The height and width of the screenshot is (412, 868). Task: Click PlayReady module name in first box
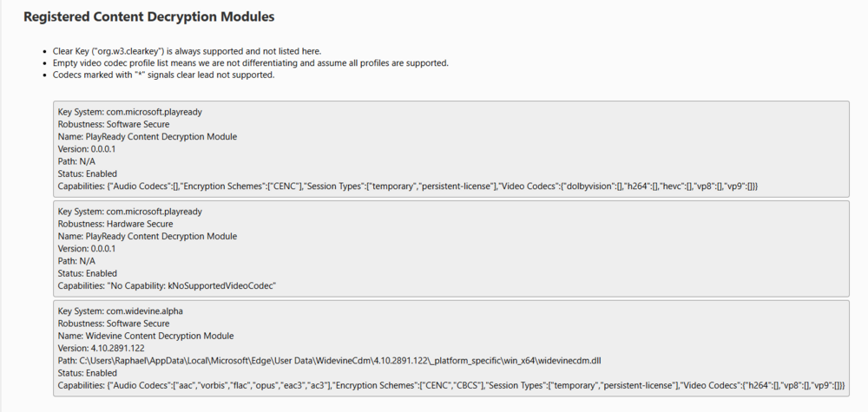(147, 137)
